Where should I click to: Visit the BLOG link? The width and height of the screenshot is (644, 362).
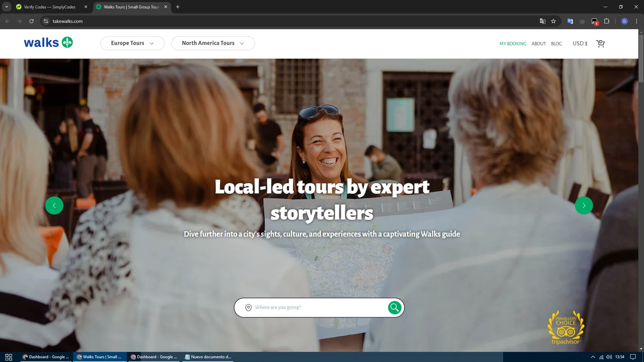[x=556, y=44]
